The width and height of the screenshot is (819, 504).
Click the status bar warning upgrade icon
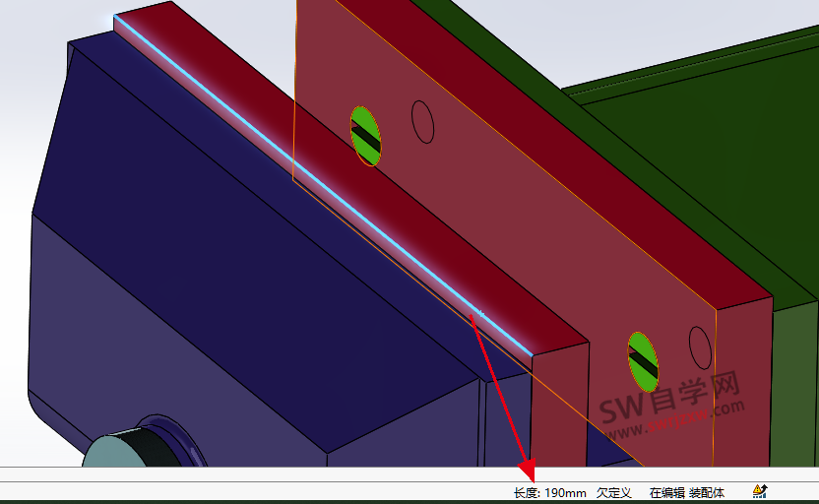click(760, 491)
